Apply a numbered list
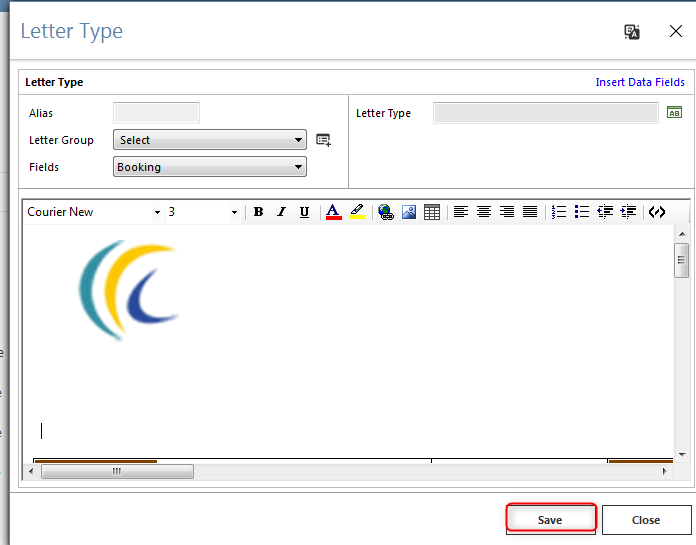Viewport: 696px width, 545px height. pyautogui.click(x=559, y=212)
